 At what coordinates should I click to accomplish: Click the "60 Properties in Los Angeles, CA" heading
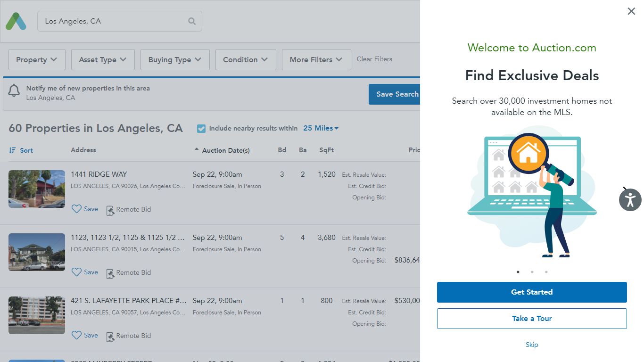[x=96, y=128]
